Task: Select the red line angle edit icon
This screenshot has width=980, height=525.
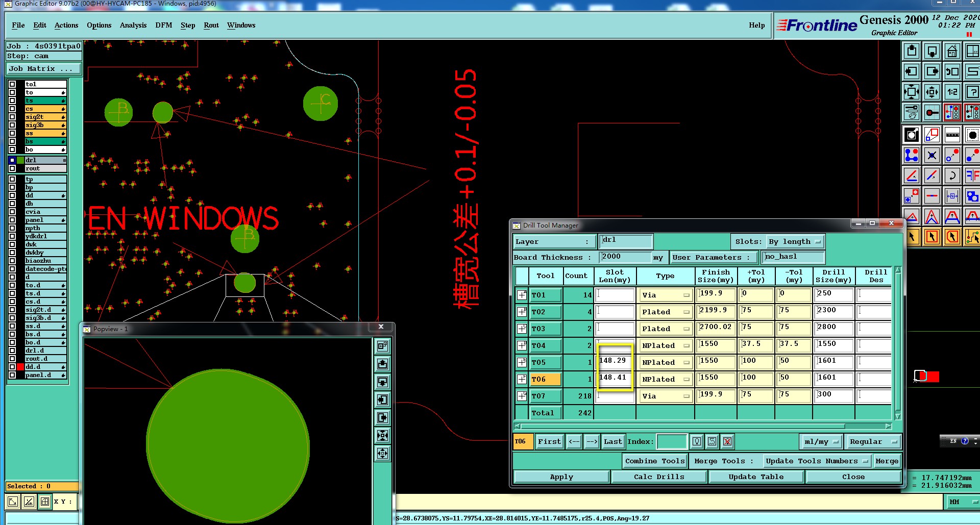Action: click(x=912, y=176)
